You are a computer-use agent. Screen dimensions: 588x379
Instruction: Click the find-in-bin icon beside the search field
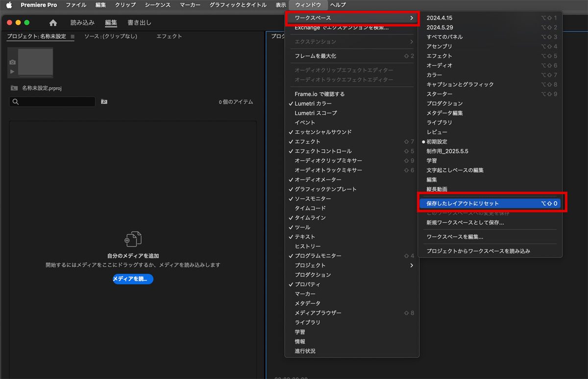104,101
